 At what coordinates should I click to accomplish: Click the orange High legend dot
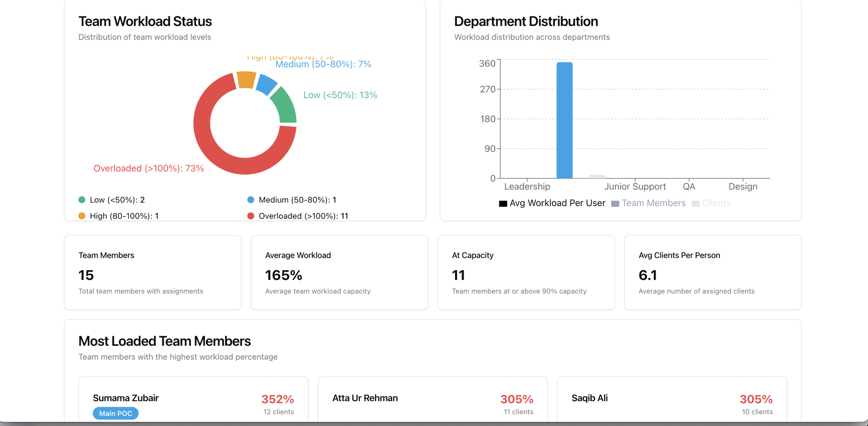[x=82, y=216]
